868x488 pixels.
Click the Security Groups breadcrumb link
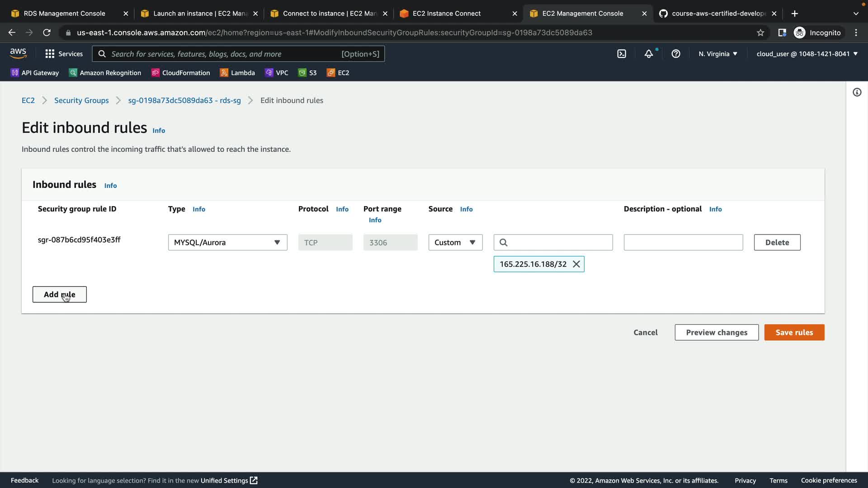81,100
